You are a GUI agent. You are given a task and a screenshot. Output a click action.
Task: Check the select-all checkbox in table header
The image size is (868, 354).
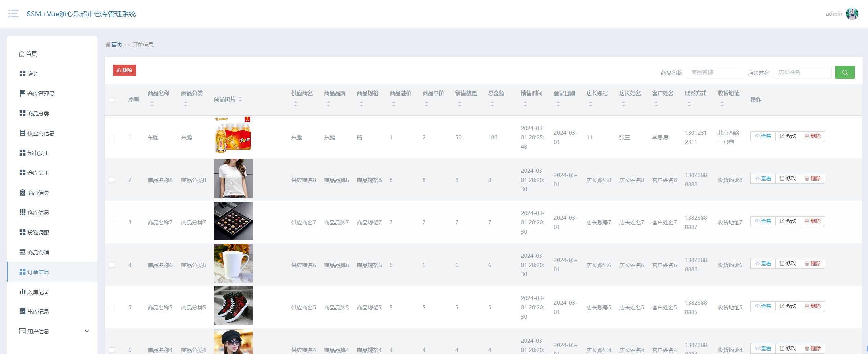tap(112, 100)
